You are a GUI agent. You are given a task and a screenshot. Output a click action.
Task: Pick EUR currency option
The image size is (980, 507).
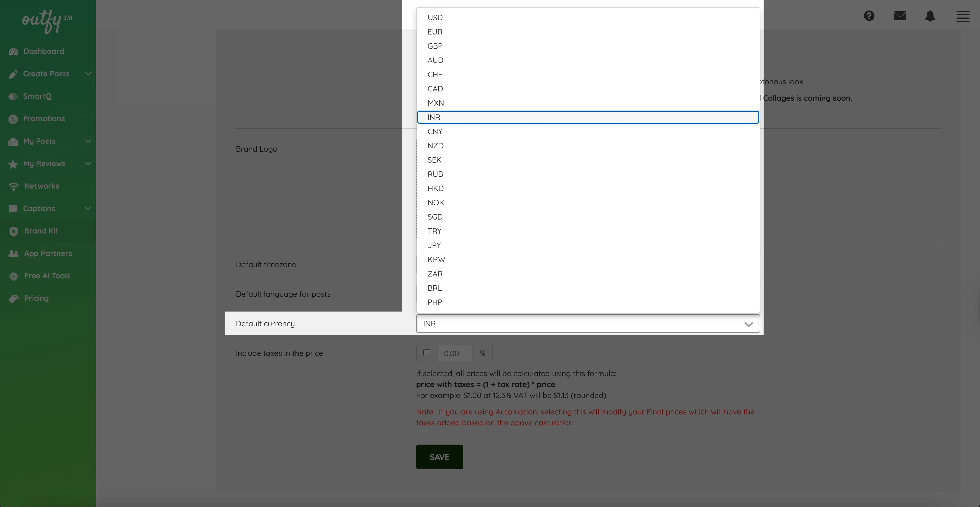click(435, 32)
